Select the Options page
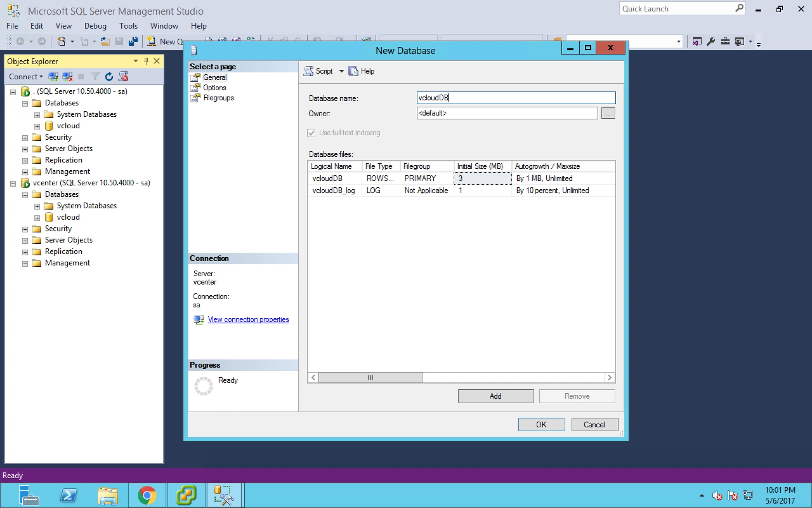Screen dimensions: 812x508 (214, 87)
